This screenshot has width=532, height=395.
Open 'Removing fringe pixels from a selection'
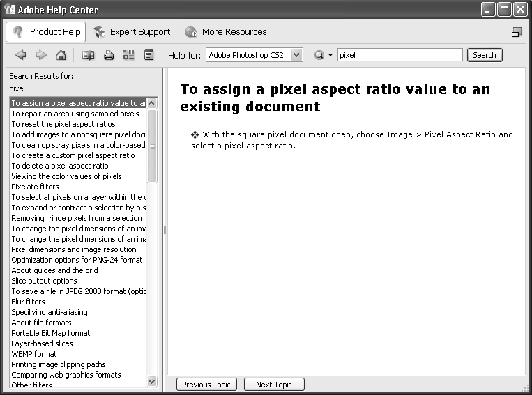[77, 218]
